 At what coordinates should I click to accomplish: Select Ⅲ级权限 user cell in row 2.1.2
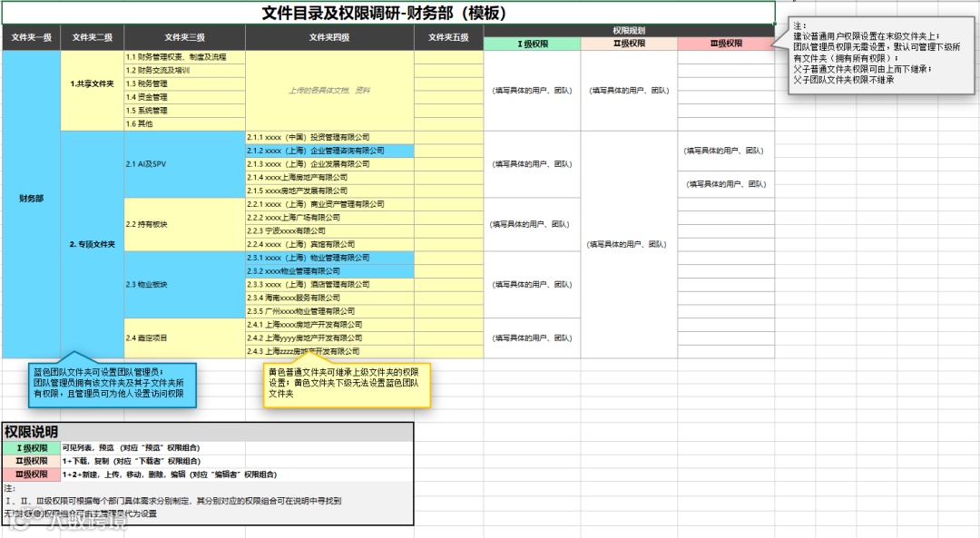pyautogui.click(x=726, y=151)
